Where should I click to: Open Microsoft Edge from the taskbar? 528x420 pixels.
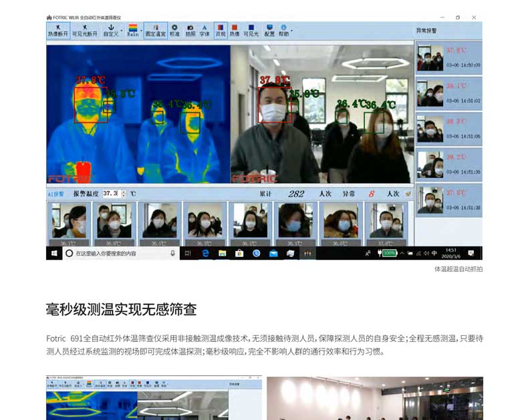point(205,254)
